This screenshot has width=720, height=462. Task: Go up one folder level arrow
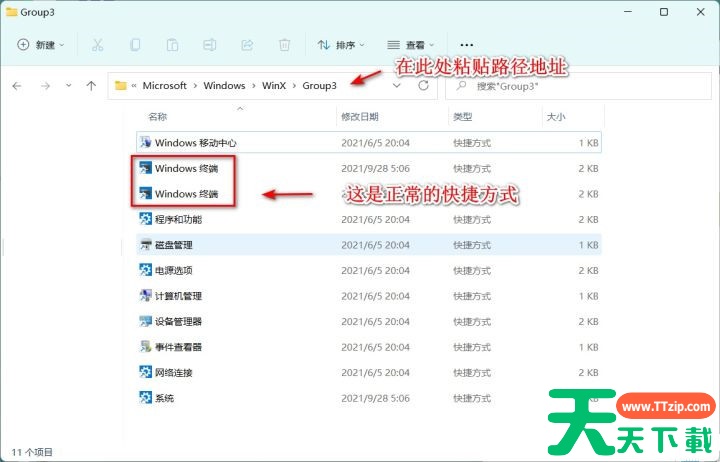pyautogui.click(x=91, y=86)
